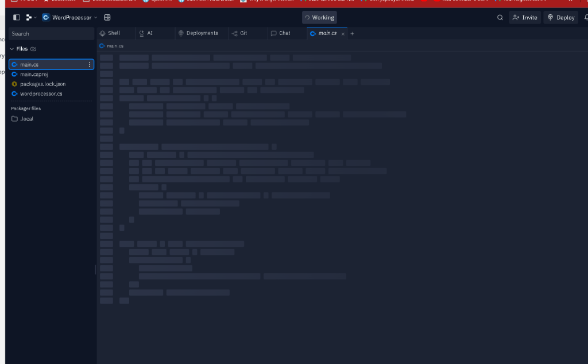
Task: Toggle the sidebar panel icon
Action: point(17,17)
